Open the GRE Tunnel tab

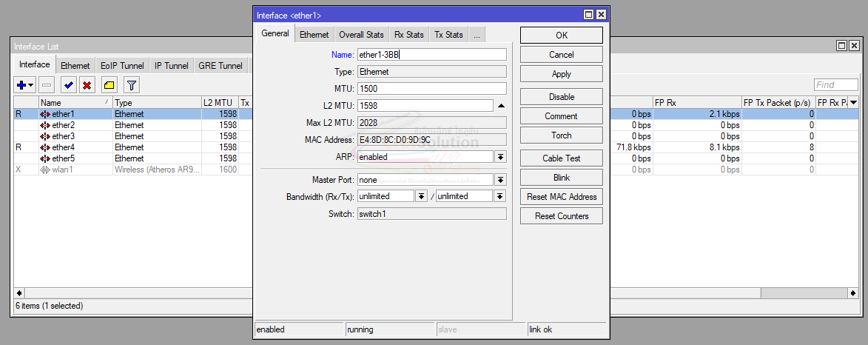[x=221, y=65]
